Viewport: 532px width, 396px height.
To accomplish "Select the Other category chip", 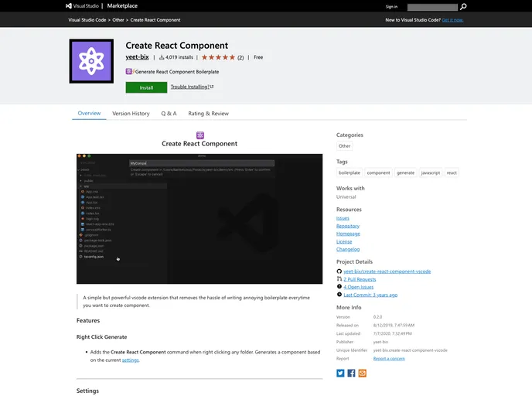I will coord(344,146).
